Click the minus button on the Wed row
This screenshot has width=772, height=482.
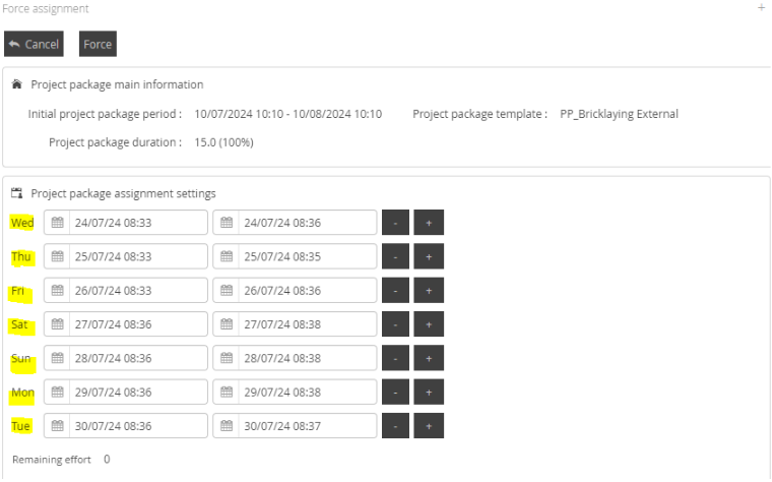tap(396, 223)
